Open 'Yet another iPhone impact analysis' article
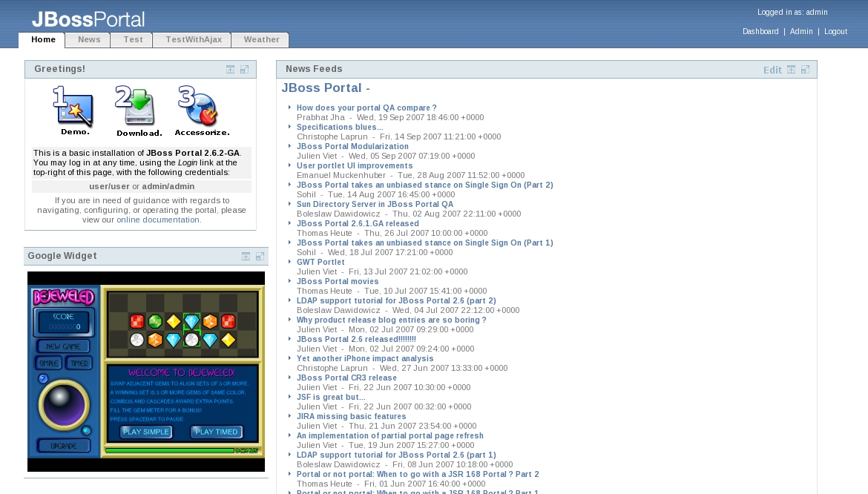 pyautogui.click(x=365, y=358)
